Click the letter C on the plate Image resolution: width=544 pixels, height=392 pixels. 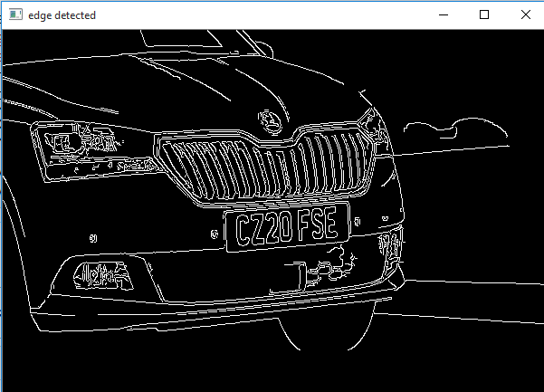point(243,230)
